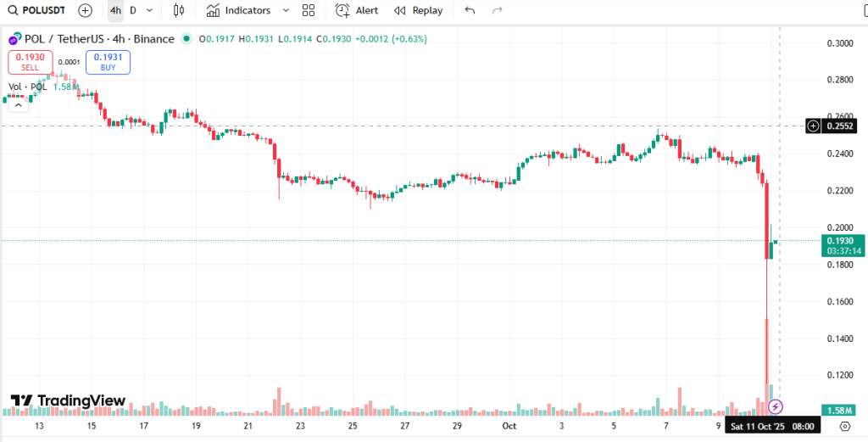Viewport: 868px width, 442px height.
Task: Click the Vol · POL volume indicator legend
Action: click(29, 87)
